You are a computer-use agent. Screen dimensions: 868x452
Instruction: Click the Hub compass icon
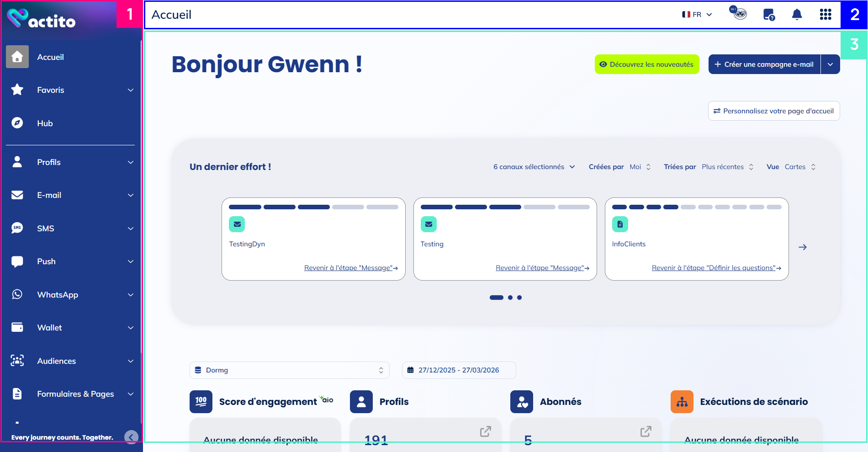[x=17, y=123]
